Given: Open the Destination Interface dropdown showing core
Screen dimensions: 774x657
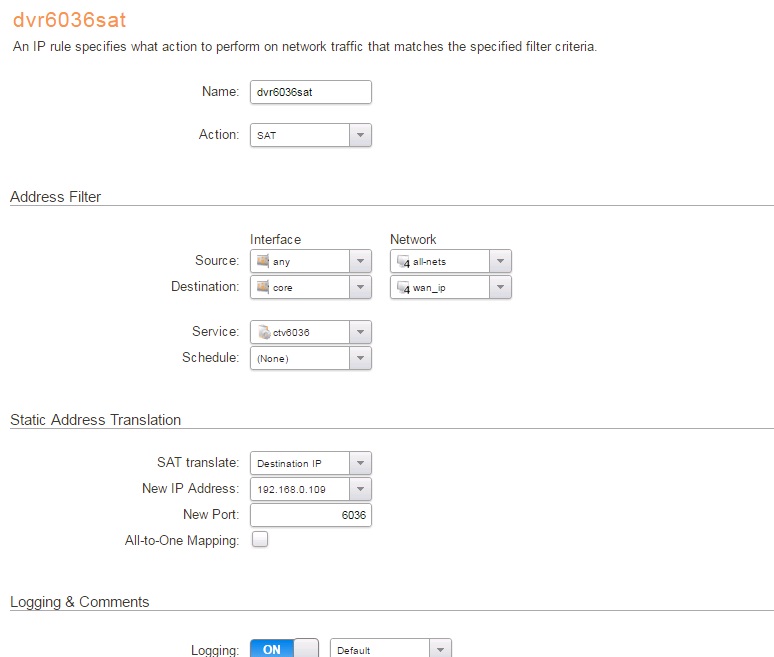Looking at the screenshot, I should 310,287.
